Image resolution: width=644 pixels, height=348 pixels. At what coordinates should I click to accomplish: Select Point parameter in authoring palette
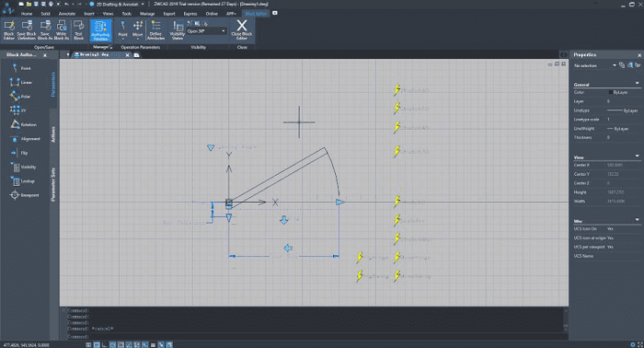point(21,68)
